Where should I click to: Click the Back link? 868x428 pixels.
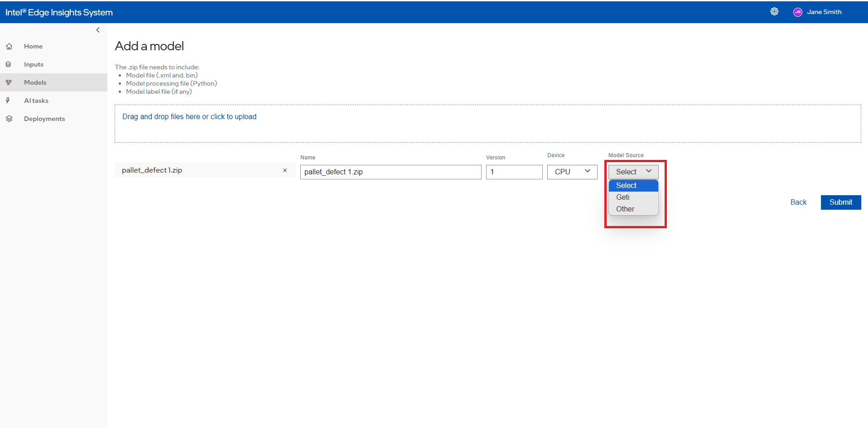(798, 202)
